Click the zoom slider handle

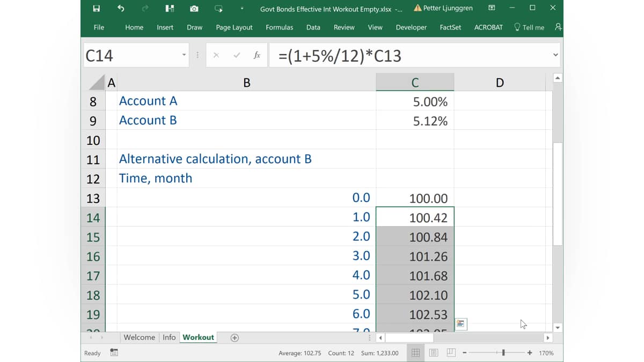[x=503, y=352]
